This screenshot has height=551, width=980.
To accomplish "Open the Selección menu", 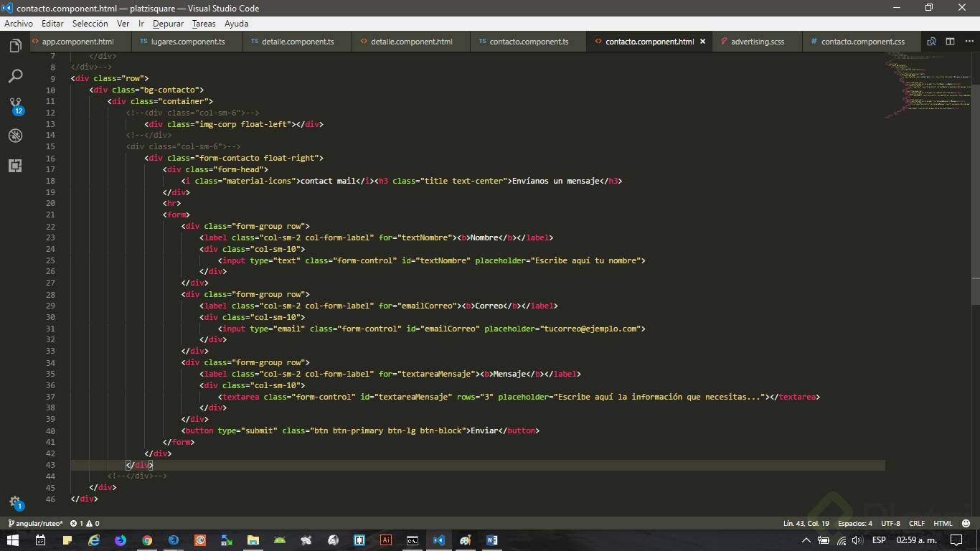I will point(90,24).
